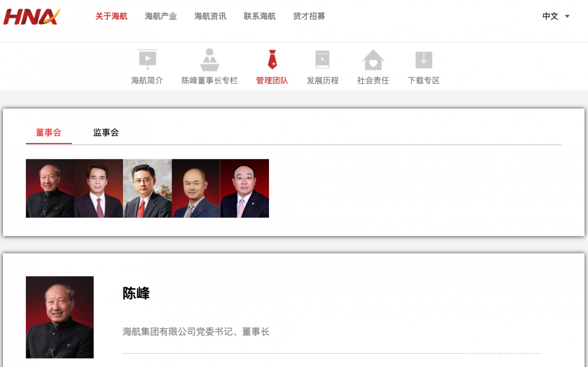Go to 海航资讯 in navigation
588x367 pixels.
[x=210, y=16]
